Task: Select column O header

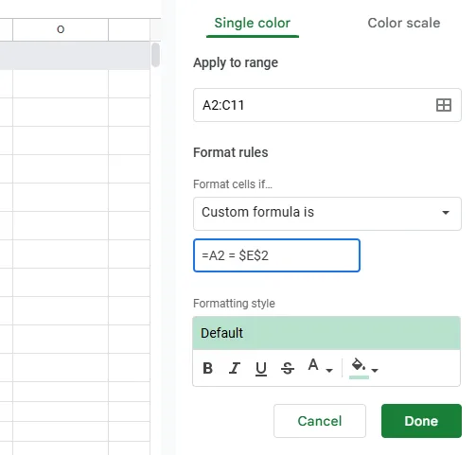Action: (x=61, y=29)
